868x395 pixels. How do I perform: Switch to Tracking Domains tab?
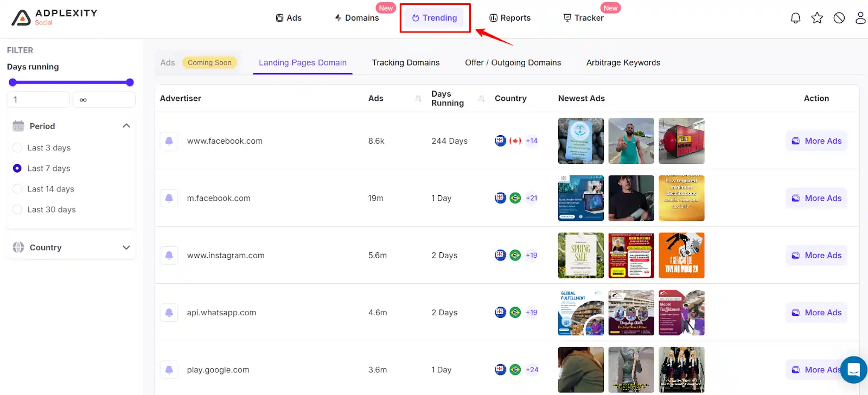click(406, 62)
